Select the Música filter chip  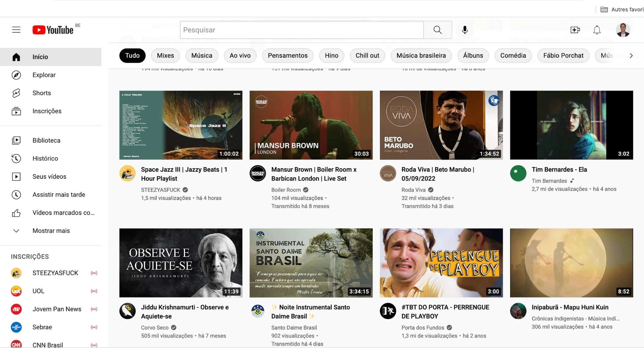tap(202, 56)
